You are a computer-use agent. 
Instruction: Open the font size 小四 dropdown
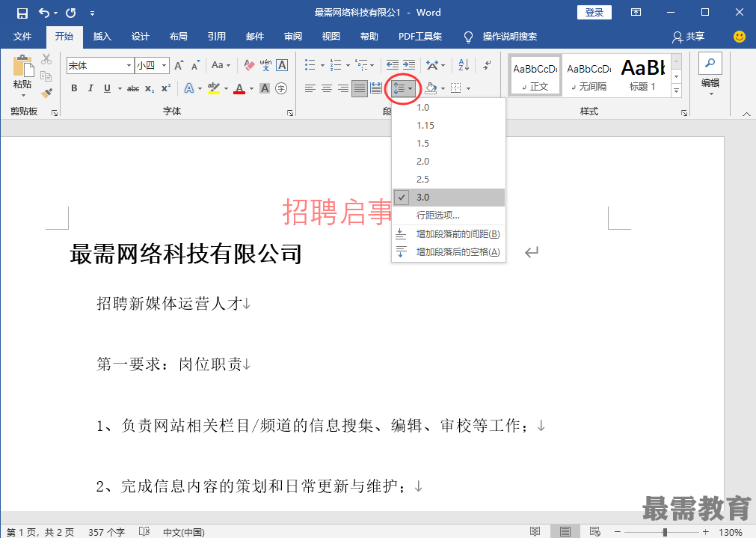pos(164,65)
